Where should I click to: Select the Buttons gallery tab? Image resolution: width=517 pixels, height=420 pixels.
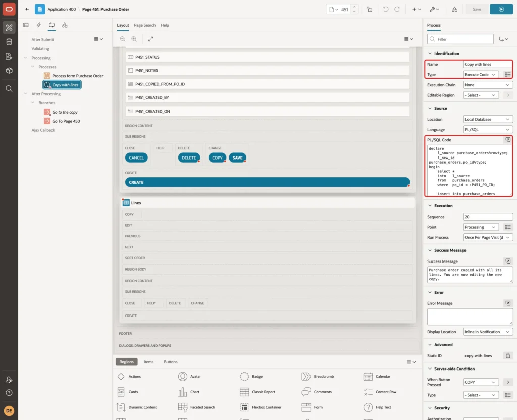pyautogui.click(x=171, y=361)
